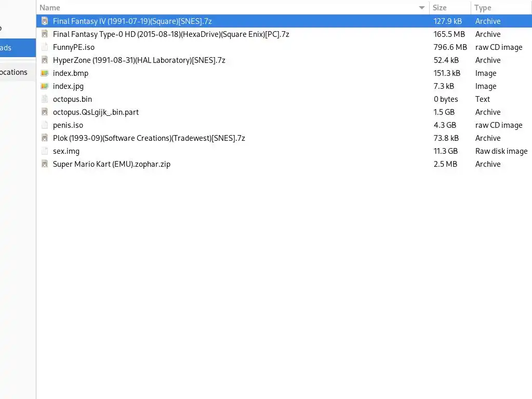Click archive icon of Final Fantasy IV file
Viewport: 532px width, 399px height.
45,21
